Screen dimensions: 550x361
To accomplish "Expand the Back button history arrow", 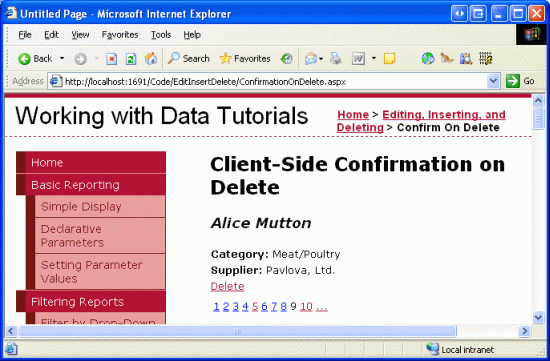I will 62,58.
